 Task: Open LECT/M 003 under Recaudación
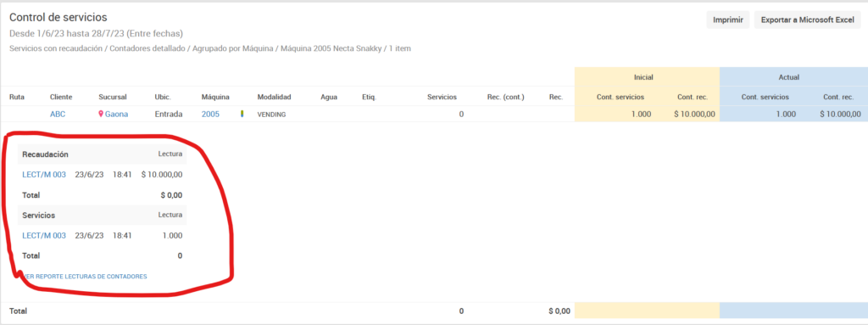coord(44,175)
